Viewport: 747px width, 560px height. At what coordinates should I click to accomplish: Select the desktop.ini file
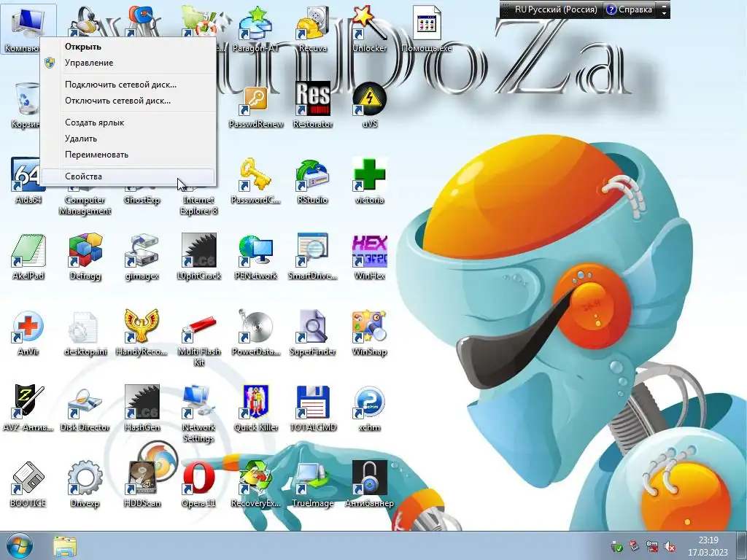pyautogui.click(x=85, y=333)
